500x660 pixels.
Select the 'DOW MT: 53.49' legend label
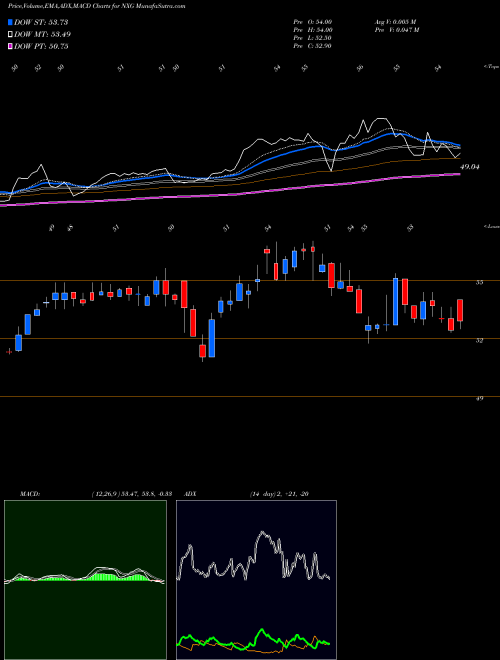(43, 35)
